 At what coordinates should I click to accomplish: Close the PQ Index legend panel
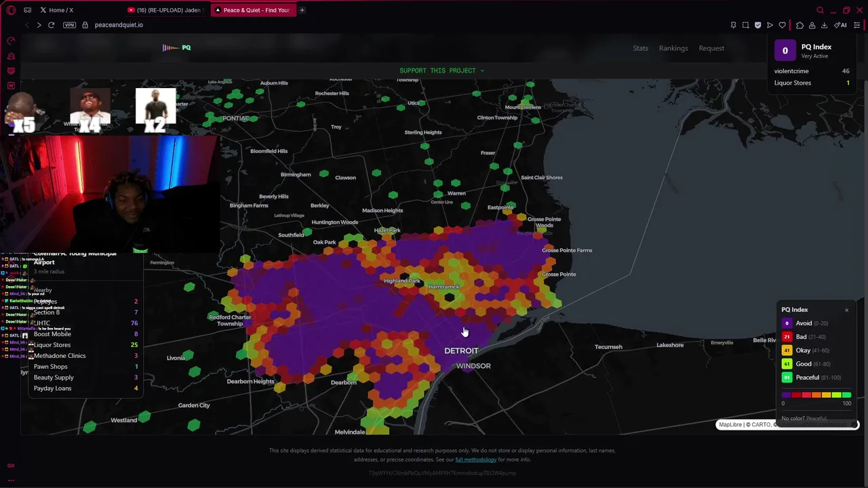846,310
